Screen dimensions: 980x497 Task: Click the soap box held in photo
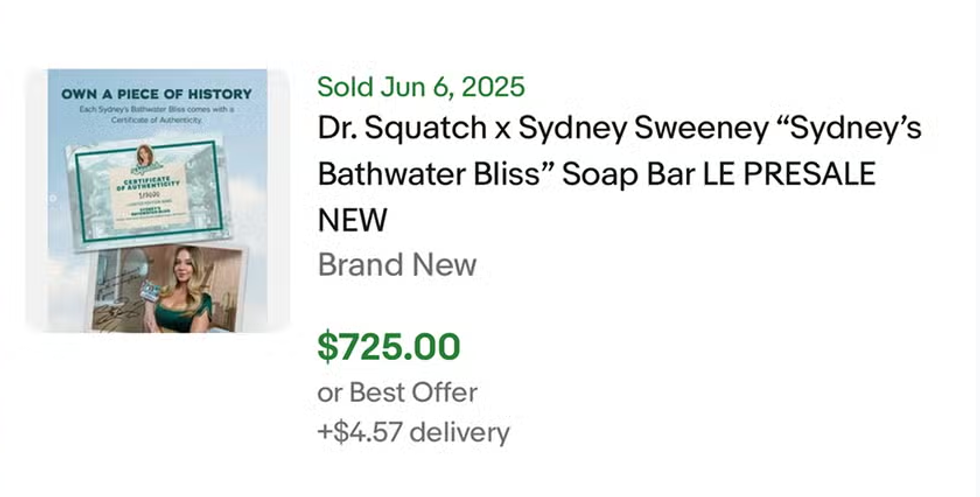coord(150,291)
